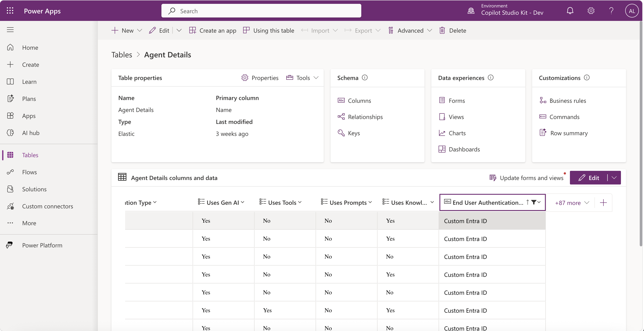The width and height of the screenshot is (644, 331).
Task: Open Custom connectors in the sidebar
Action: (47, 206)
